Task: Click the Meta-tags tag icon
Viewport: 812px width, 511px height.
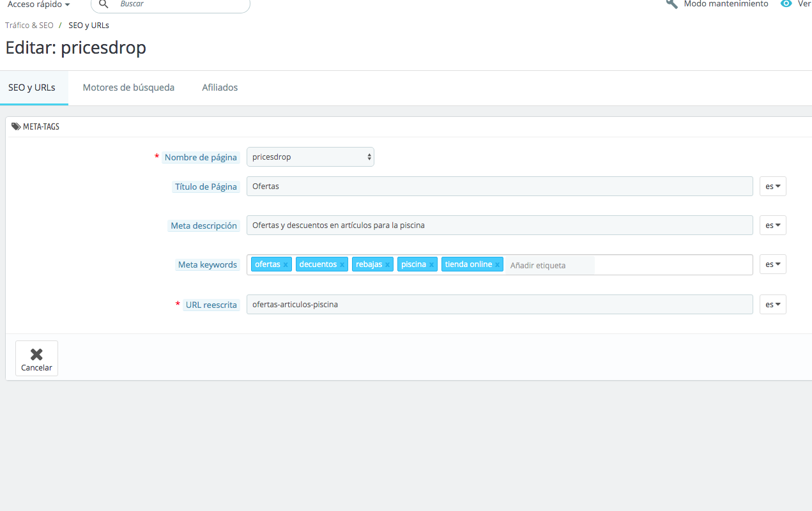Action: pos(16,126)
